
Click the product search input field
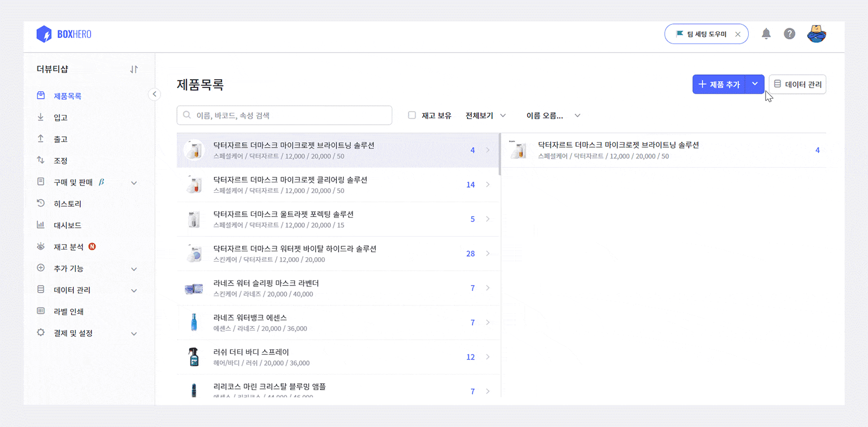(284, 116)
